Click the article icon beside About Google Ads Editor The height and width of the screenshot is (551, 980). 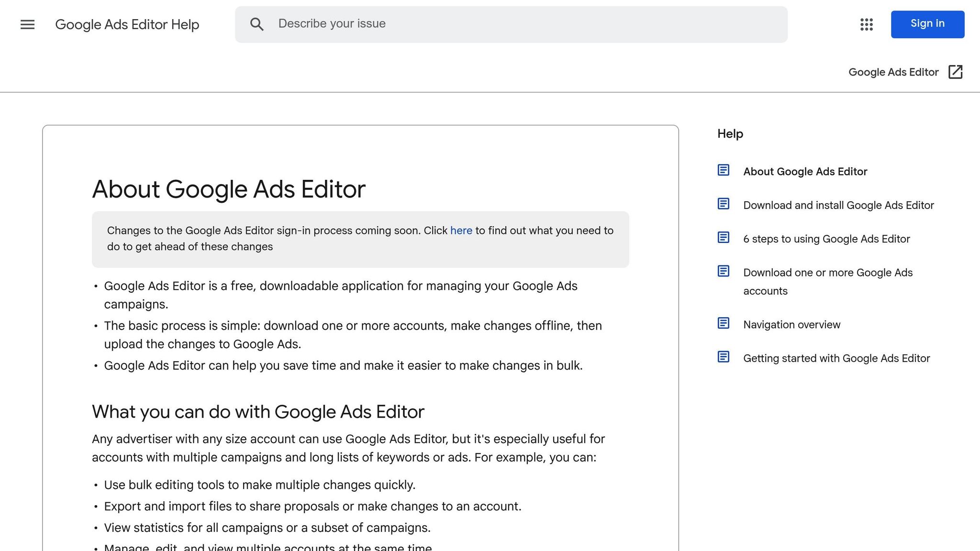pos(723,170)
